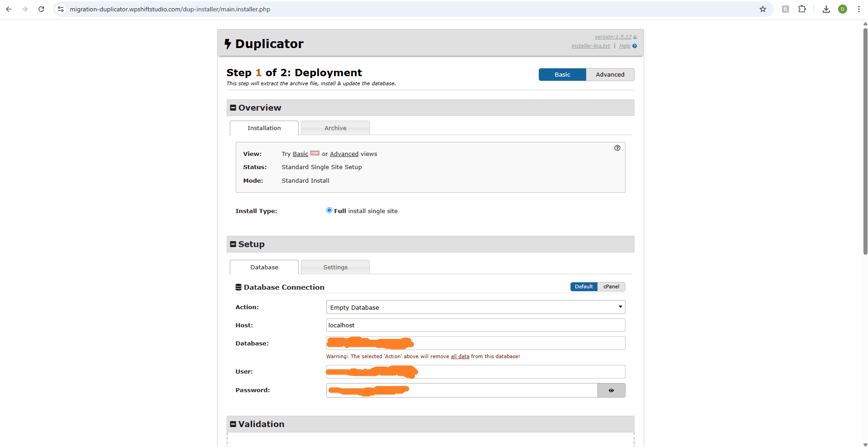868x447 pixels.
Task: Open the Database tab in Setup
Action: point(264,267)
